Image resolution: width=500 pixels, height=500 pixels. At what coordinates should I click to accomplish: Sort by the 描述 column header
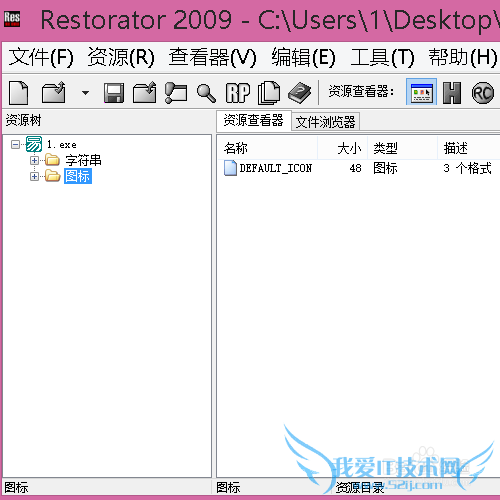pyautogui.click(x=469, y=148)
